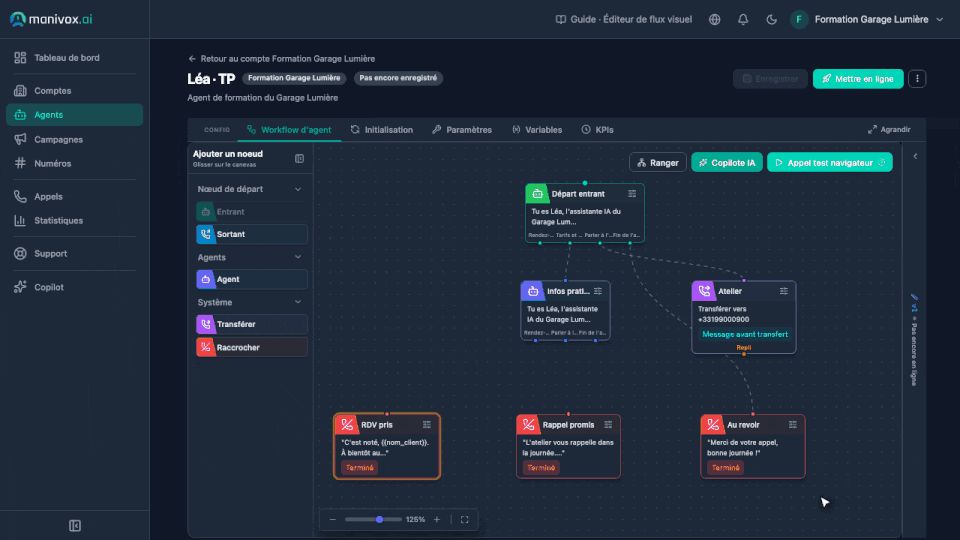The height and width of the screenshot is (540, 960).
Task: Zoom in with the plus button
Action: point(437,520)
